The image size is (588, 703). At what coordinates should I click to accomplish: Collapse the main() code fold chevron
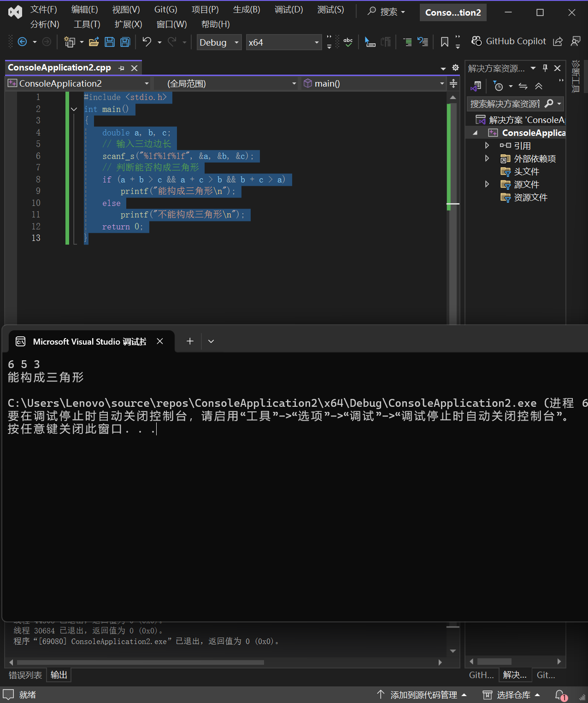click(x=74, y=109)
